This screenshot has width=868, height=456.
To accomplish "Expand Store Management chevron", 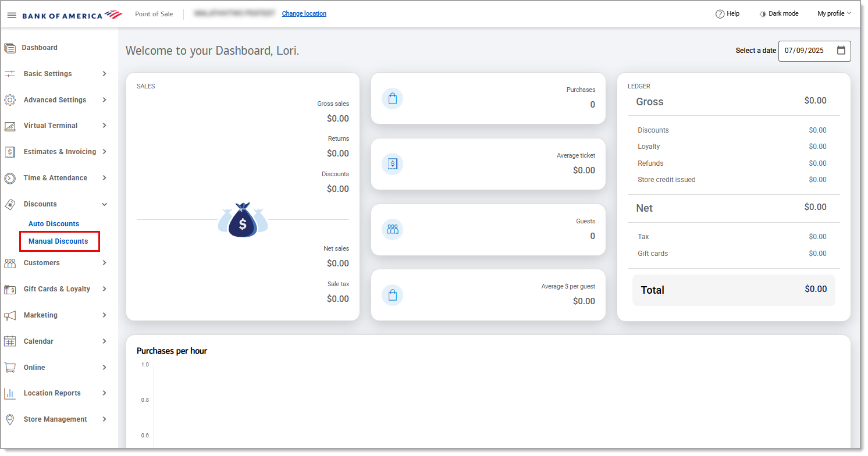I will pos(104,419).
